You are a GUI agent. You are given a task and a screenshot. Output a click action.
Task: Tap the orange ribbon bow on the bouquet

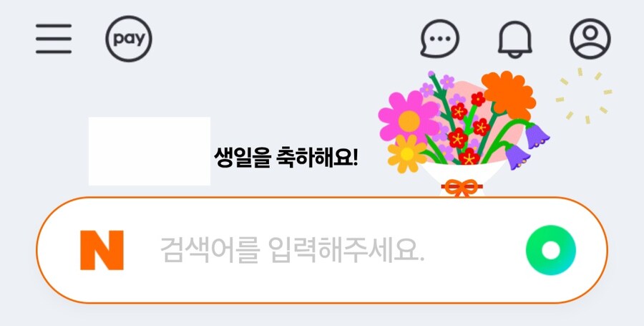click(x=462, y=188)
